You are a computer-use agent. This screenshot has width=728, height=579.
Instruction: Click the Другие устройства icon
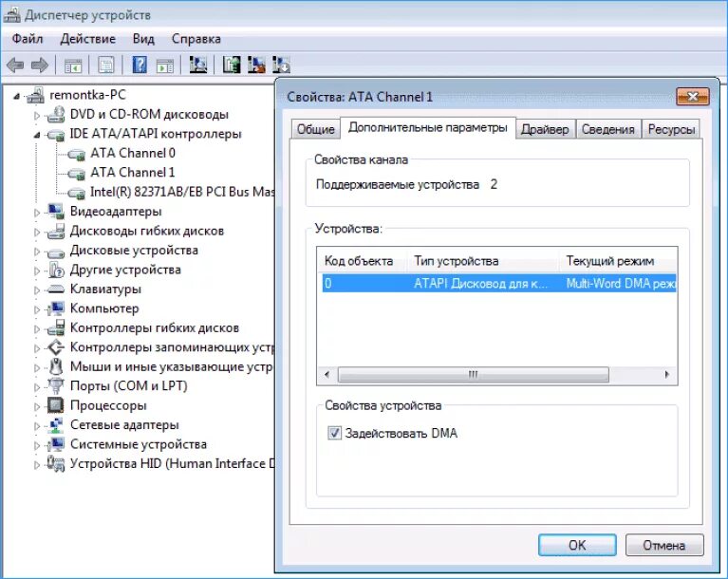pyautogui.click(x=56, y=270)
